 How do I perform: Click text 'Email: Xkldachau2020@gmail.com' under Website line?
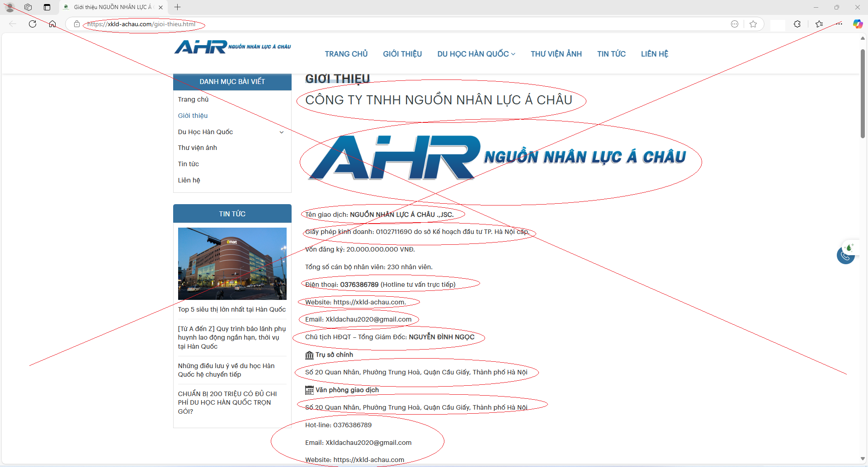(x=358, y=319)
